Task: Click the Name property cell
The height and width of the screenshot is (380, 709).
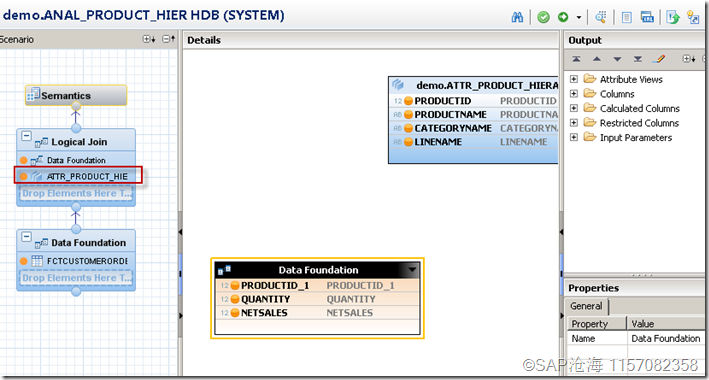Action: click(x=596, y=338)
